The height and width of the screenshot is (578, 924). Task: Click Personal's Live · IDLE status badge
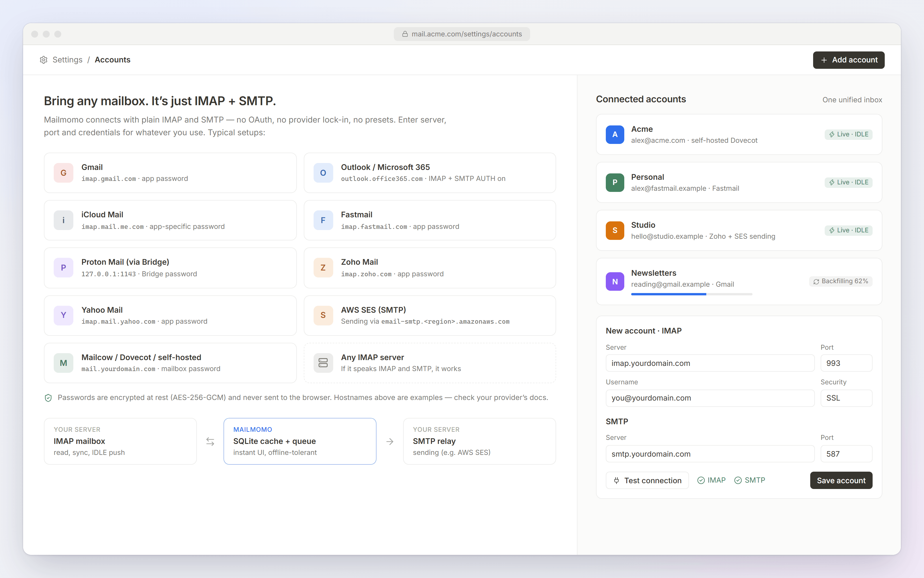[x=848, y=182]
